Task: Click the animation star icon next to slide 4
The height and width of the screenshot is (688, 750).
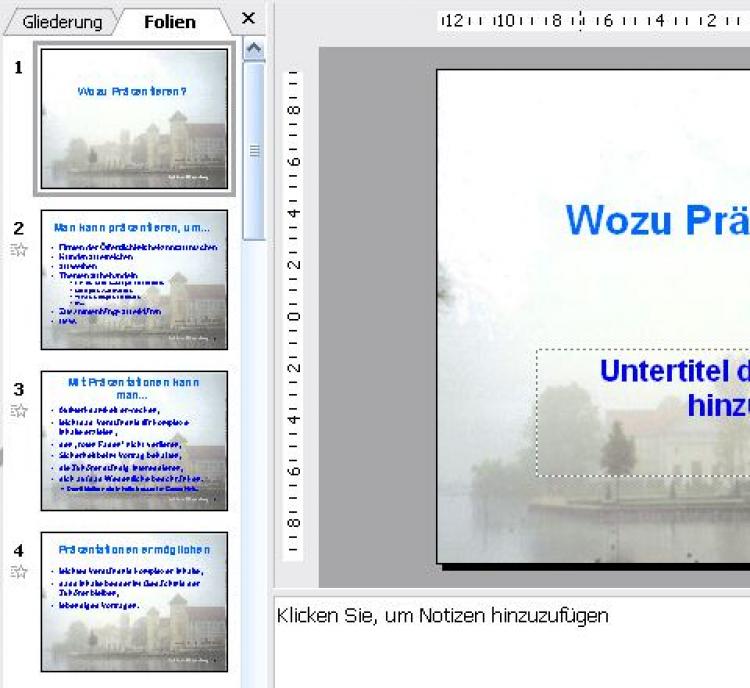Action: click(x=19, y=571)
